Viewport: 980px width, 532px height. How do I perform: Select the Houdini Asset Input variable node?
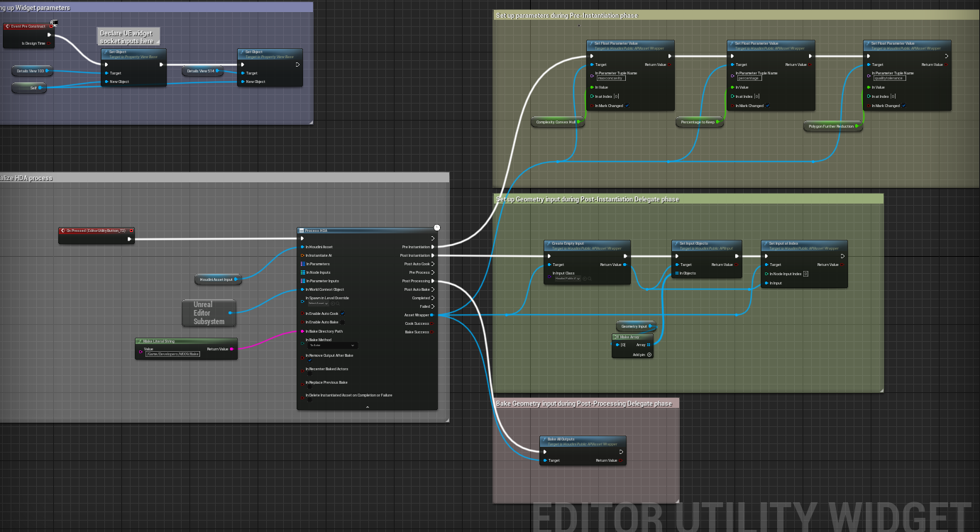pyautogui.click(x=219, y=279)
